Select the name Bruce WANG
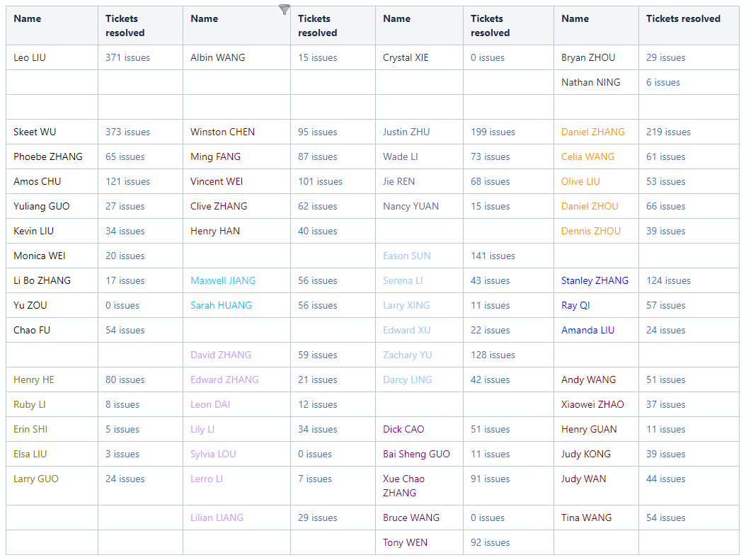The width and height of the screenshot is (746, 560). (x=411, y=518)
